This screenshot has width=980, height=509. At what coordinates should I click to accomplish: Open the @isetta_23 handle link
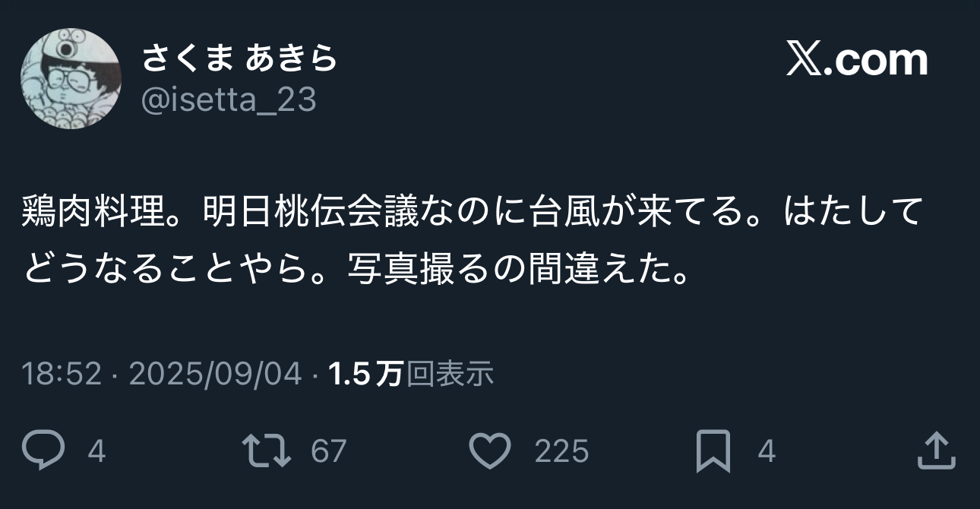[229, 100]
